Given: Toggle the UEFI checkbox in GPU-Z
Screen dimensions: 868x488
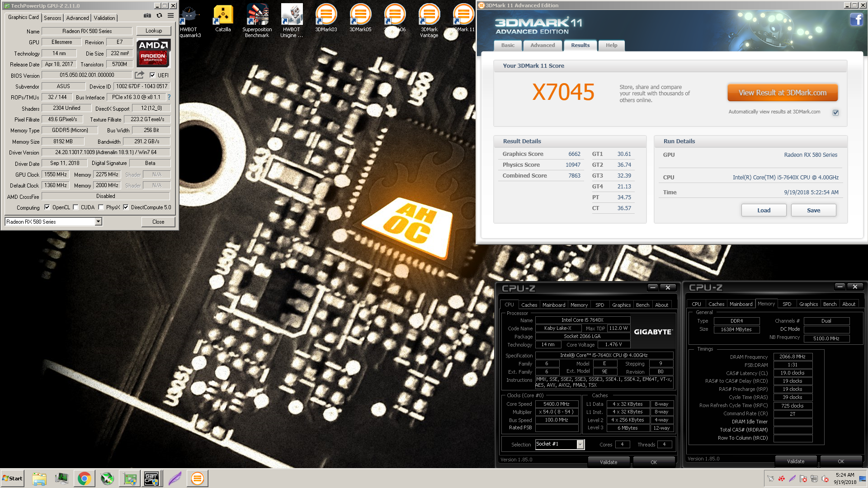Looking at the screenshot, I should pos(152,75).
